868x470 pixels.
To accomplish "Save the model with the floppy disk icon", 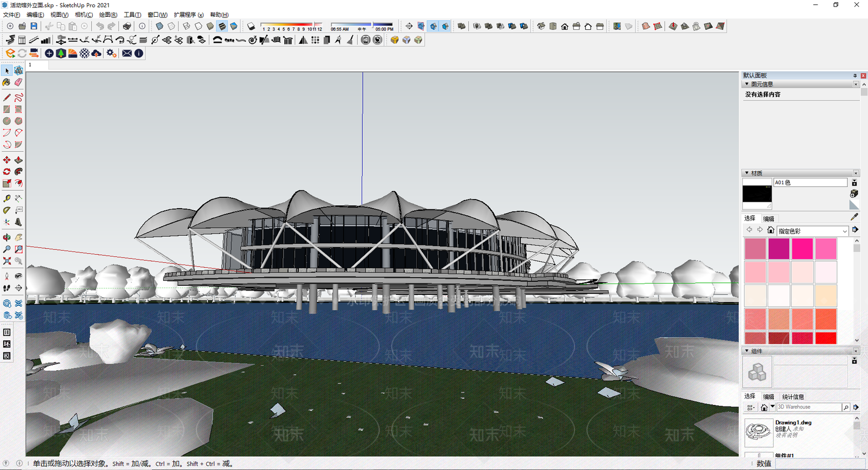I will coord(34,26).
